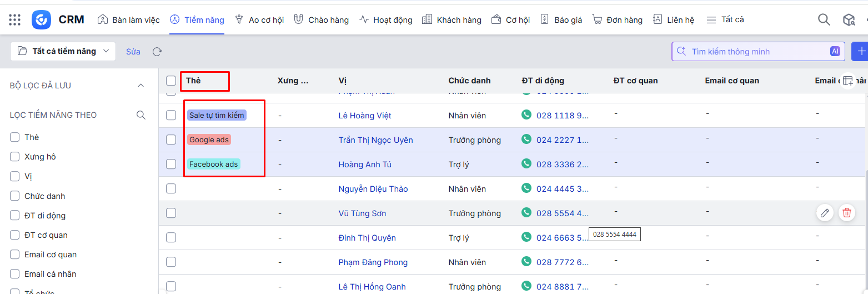Click phone icon in Lê Hoàng Việt row

tap(526, 115)
